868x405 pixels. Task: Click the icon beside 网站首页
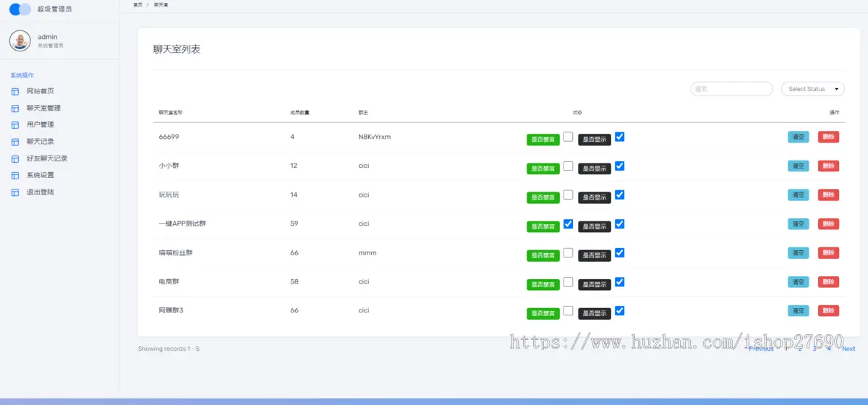15,91
